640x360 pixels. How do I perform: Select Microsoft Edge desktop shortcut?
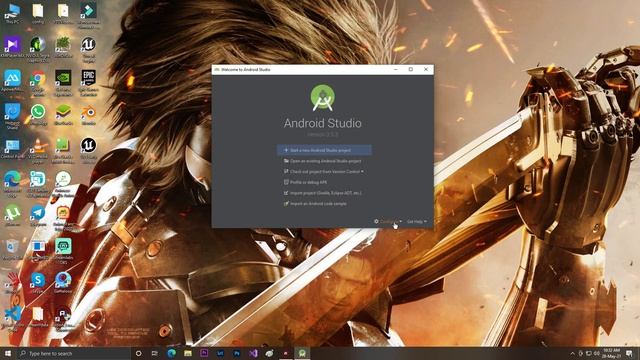[12, 184]
